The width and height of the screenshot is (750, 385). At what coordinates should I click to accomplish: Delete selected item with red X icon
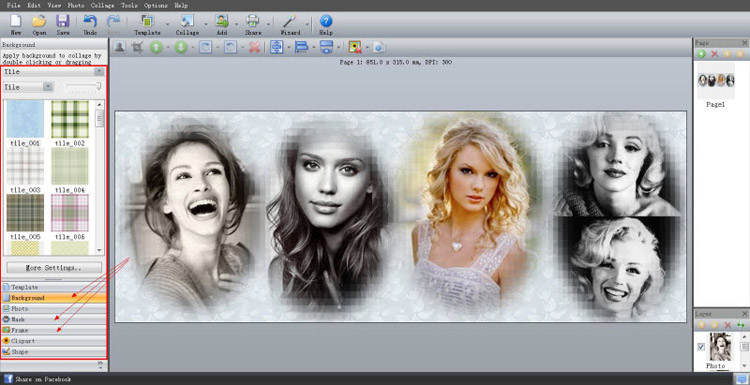254,47
